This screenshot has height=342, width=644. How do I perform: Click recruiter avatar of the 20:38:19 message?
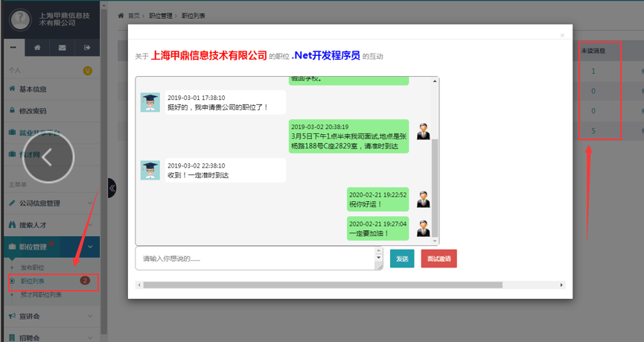point(424,132)
